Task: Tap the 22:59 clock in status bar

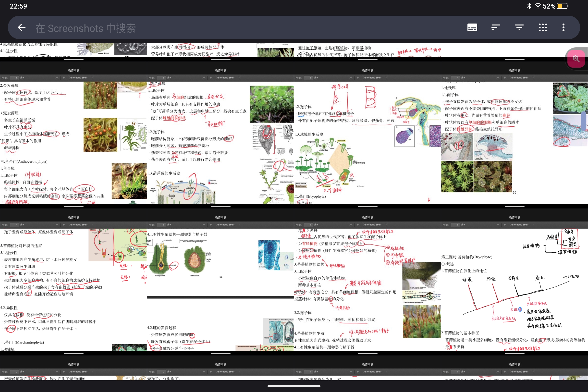Action: [x=18, y=6]
